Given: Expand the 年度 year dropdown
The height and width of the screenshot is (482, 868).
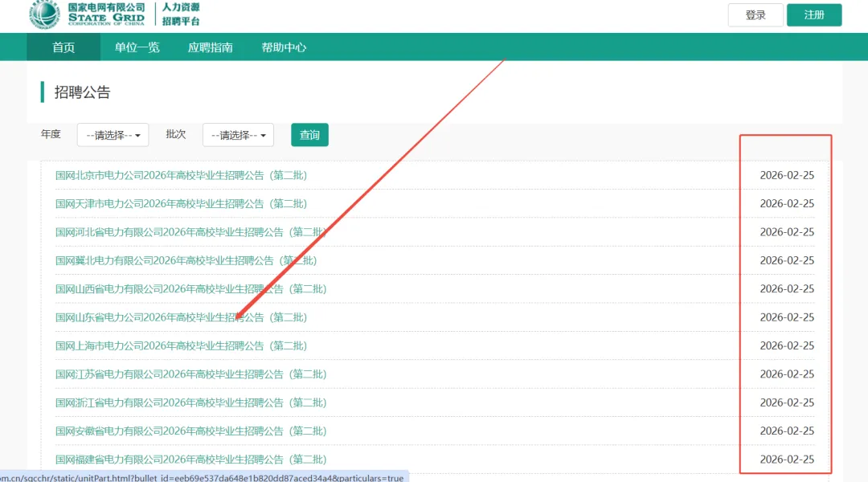Looking at the screenshot, I should (x=113, y=135).
